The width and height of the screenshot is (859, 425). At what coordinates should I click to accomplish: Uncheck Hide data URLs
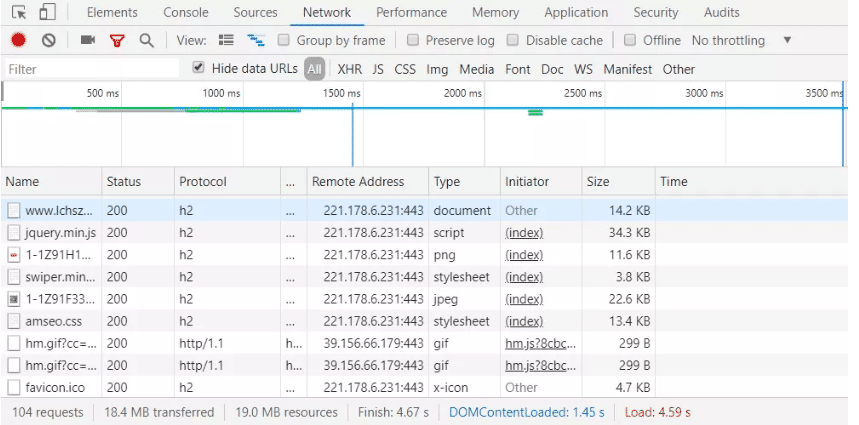198,68
